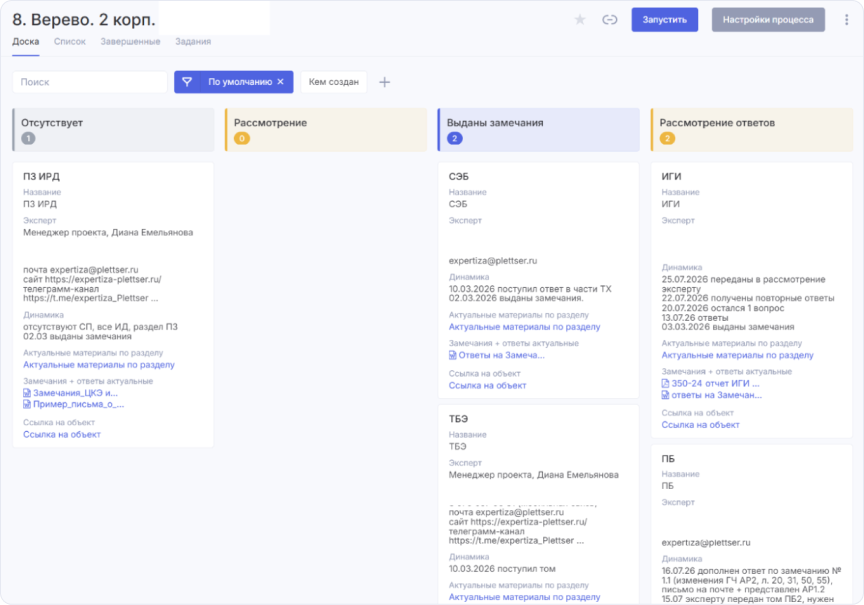864x605 pixels.
Task: Click the funnel filter icon
Action: point(187,82)
